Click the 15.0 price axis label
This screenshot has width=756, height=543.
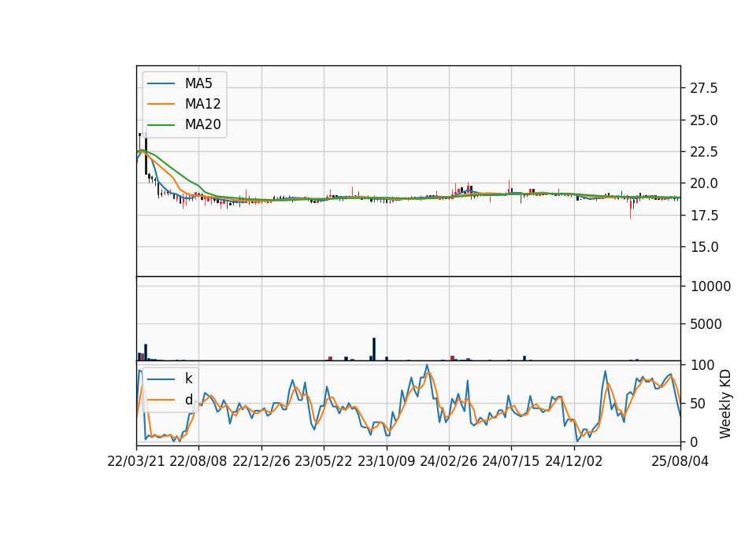coord(704,247)
